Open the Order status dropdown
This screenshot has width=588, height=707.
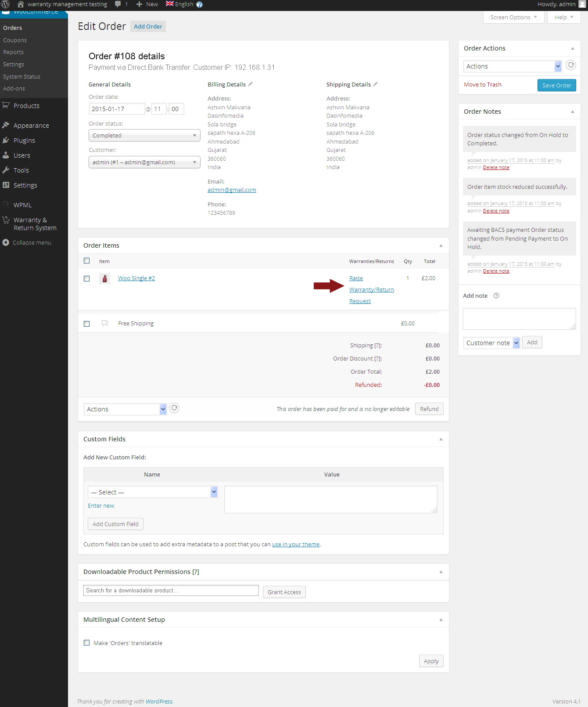pos(144,135)
